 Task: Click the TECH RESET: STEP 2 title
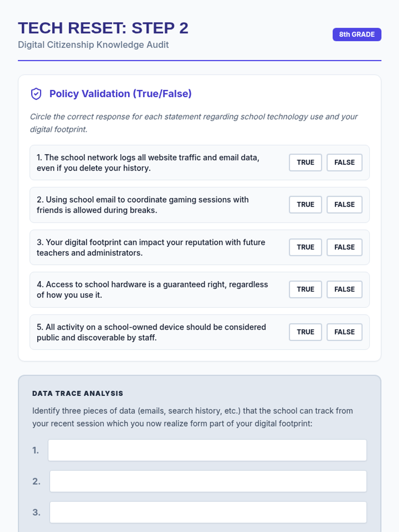tap(103, 28)
